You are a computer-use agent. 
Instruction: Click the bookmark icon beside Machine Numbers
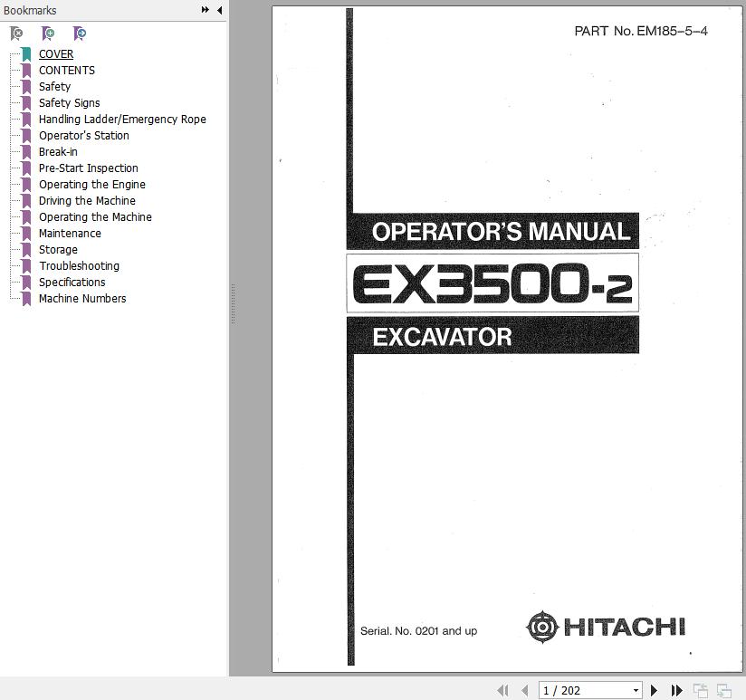[26, 298]
